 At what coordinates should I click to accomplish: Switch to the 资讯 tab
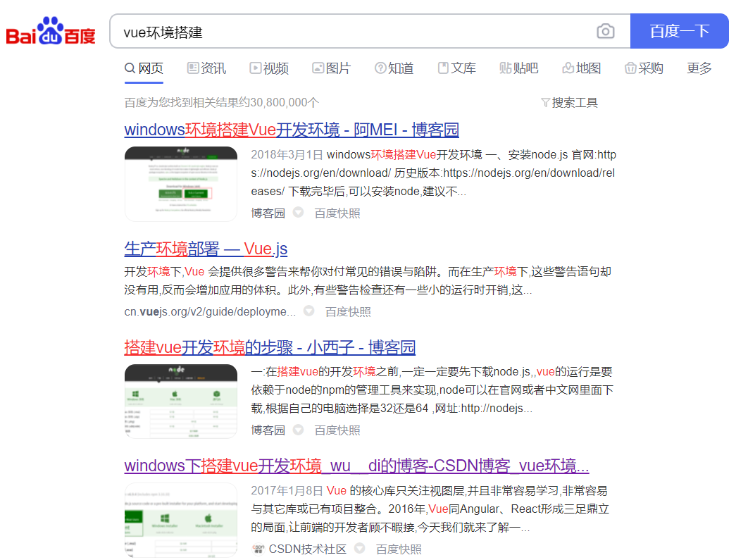[206, 68]
